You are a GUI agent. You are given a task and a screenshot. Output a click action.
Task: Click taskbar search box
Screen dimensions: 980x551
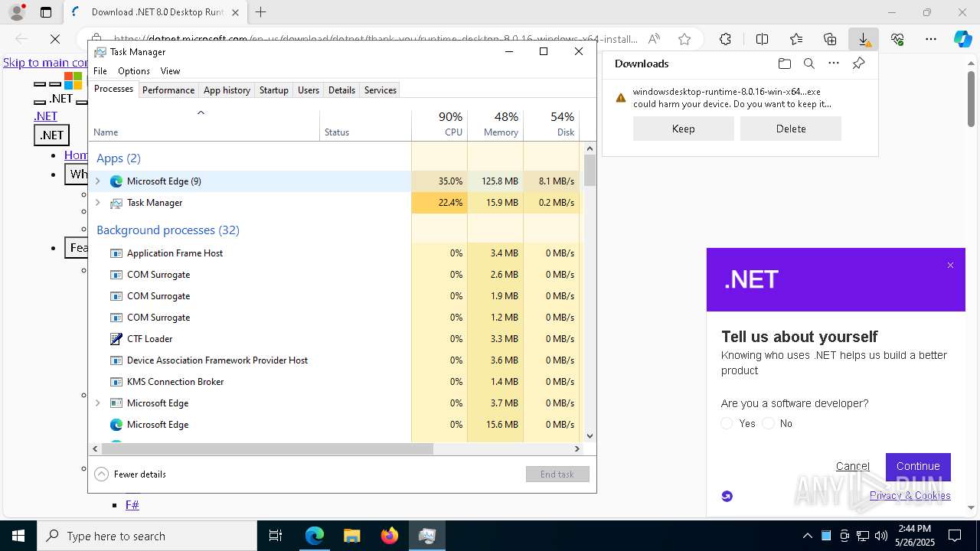pos(147,536)
